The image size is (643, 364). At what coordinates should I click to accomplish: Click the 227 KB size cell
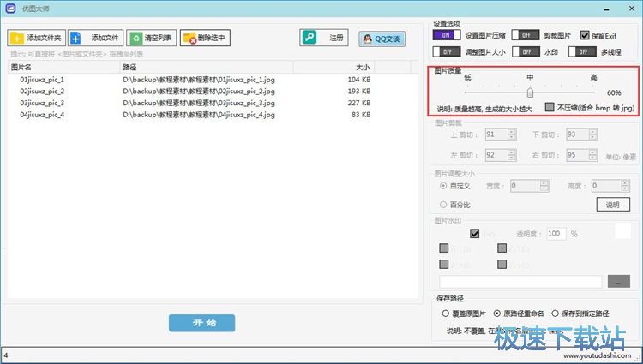tap(359, 103)
